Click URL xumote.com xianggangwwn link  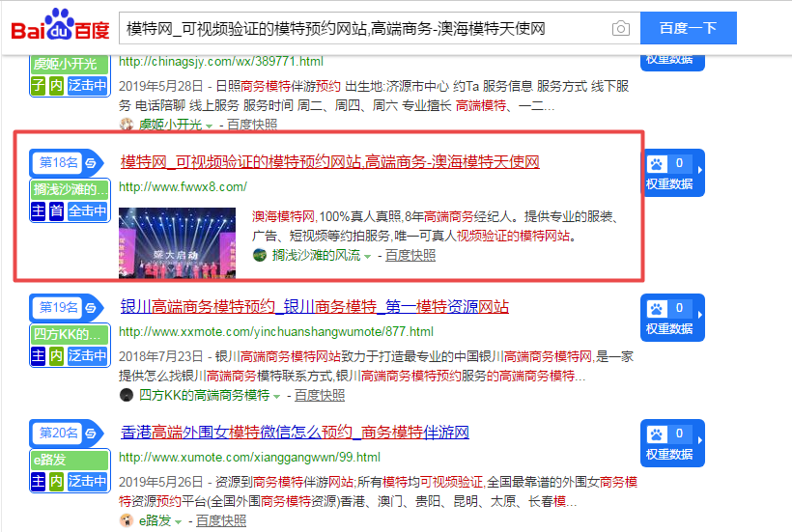[249, 458]
